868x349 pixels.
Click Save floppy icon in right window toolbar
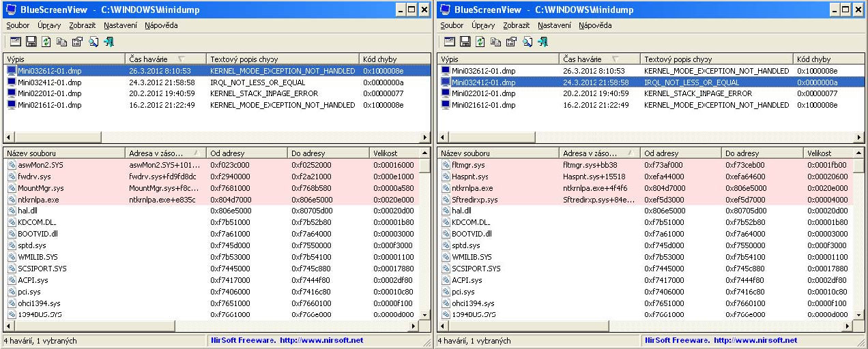click(463, 42)
